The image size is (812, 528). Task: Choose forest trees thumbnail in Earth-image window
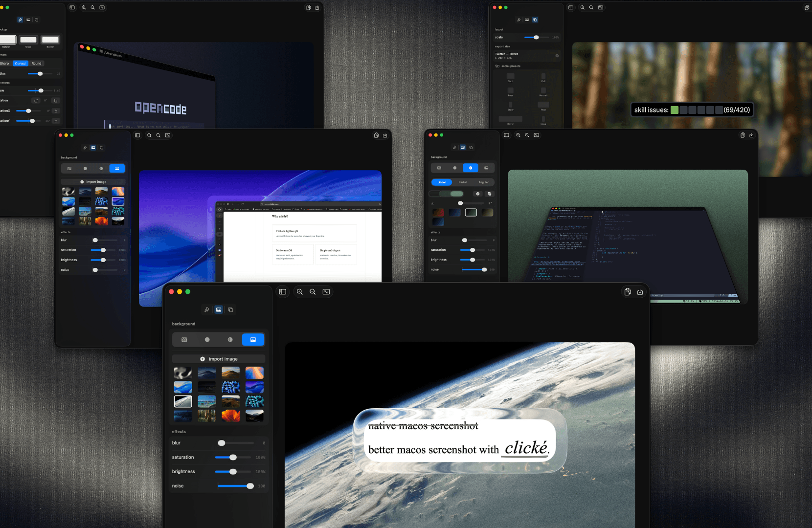(x=206, y=416)
